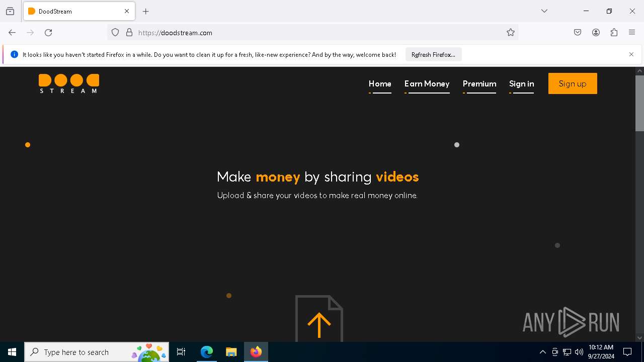Open Firefox application menu

632,33
